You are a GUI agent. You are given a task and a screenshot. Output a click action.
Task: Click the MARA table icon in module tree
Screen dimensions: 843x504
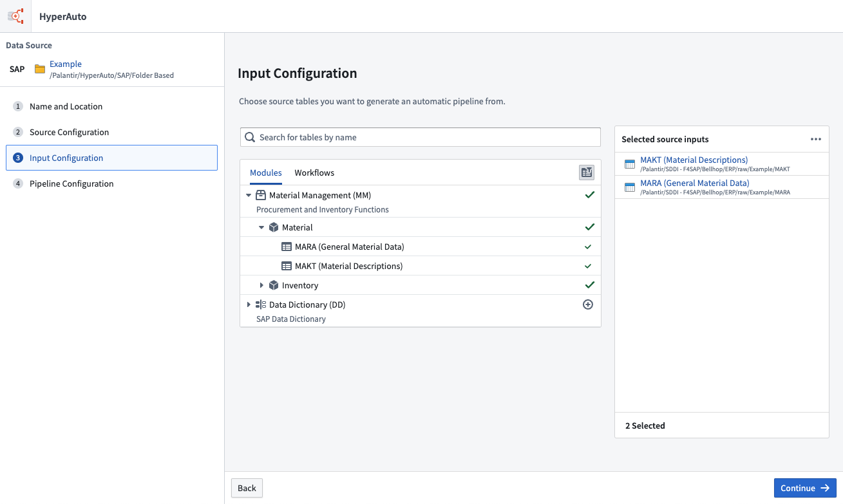287,247
